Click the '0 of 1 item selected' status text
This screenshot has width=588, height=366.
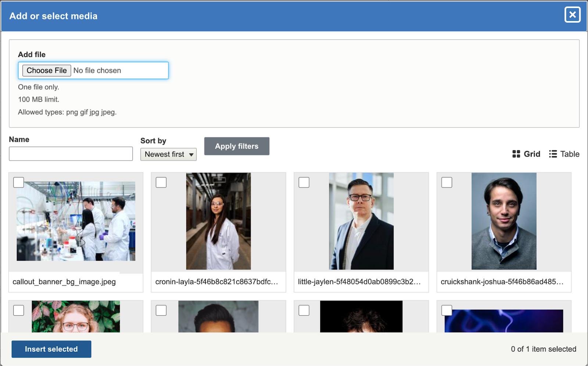[544, 349]
